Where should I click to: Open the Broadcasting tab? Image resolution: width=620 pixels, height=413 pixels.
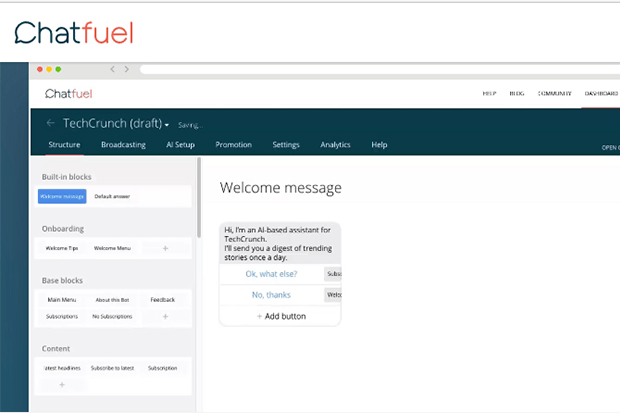point(123,145)
